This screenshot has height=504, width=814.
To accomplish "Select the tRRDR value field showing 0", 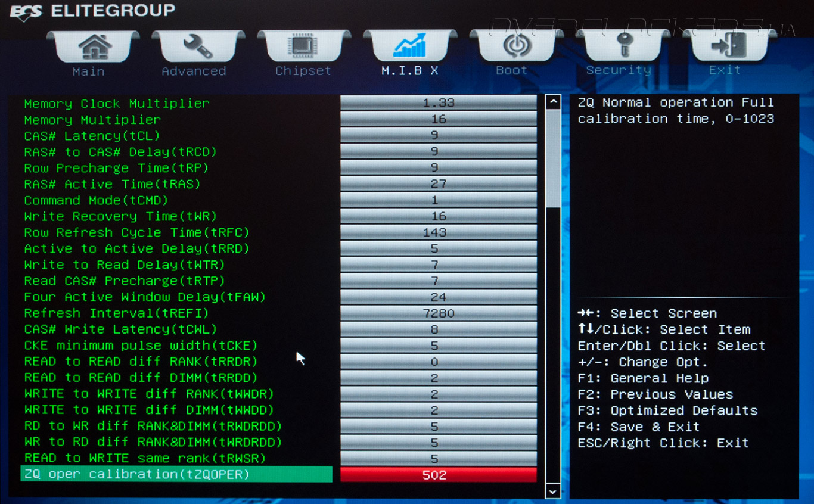I will (x=439, y=362).
